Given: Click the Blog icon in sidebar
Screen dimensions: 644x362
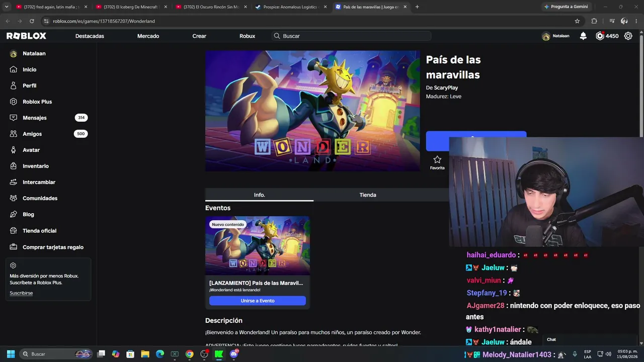Looking at the screenshot, I should tap(14, 214).
